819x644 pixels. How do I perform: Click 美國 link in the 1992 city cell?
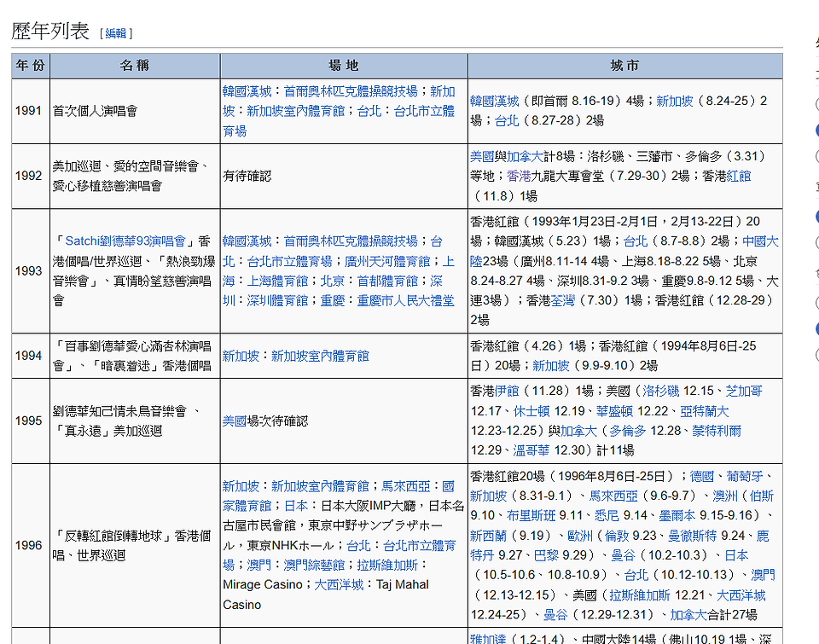click(482, 156)
